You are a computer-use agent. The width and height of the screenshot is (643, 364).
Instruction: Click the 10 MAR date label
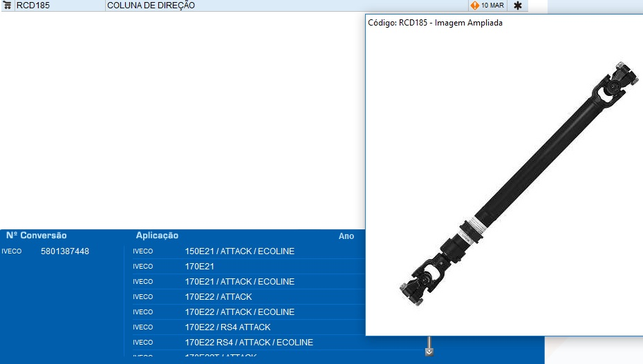pyautogui.click(x=493, y=6)
